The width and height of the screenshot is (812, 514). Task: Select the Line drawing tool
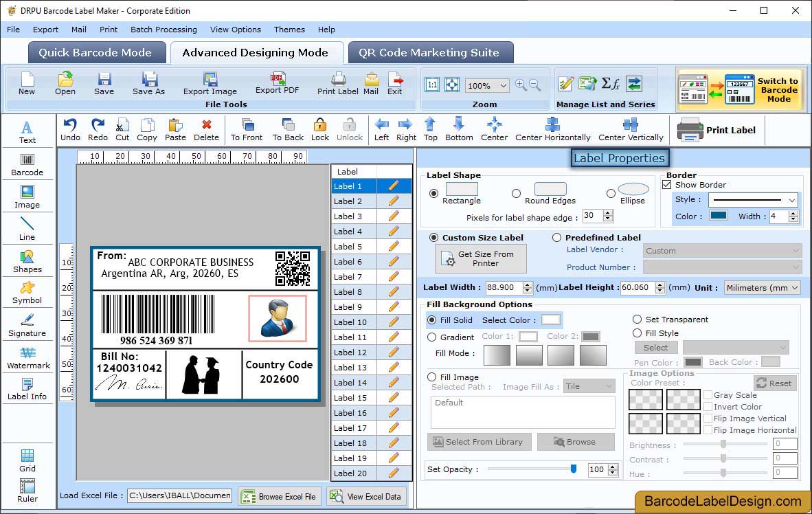[27, 229]
